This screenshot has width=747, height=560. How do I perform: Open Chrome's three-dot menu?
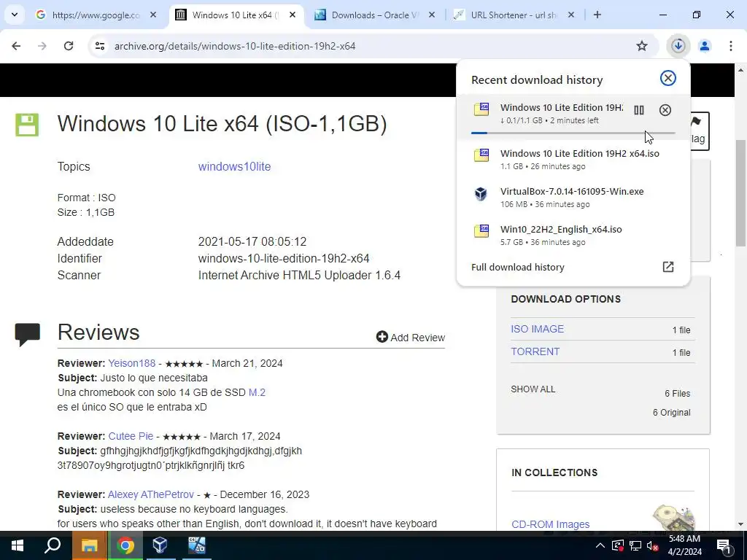730,46
